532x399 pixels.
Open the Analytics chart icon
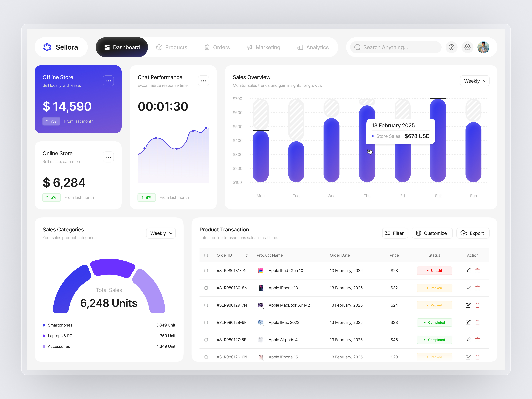click(300, 47)
